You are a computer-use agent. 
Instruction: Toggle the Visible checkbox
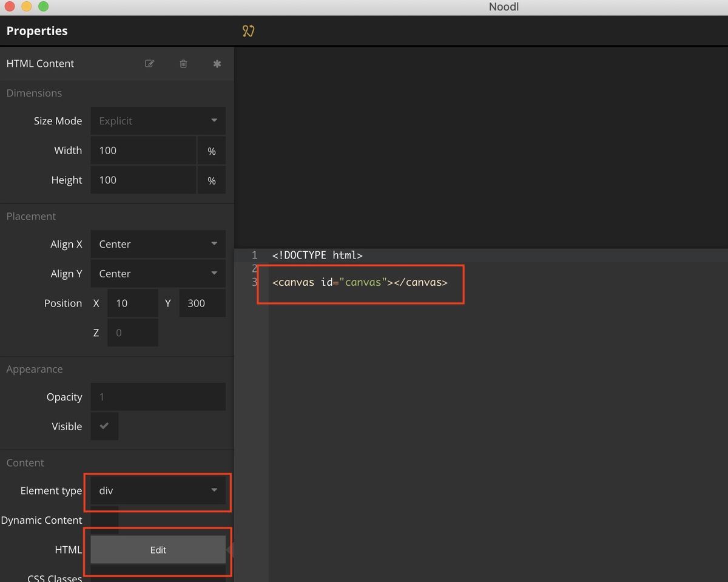pyautogui.click(x=104, y=426)
